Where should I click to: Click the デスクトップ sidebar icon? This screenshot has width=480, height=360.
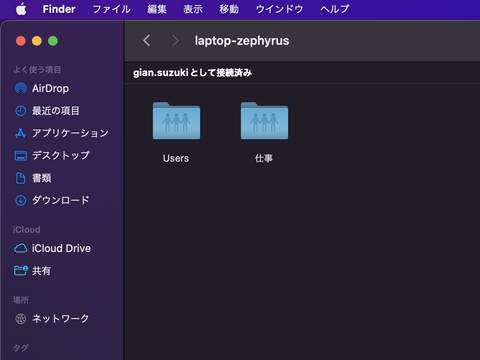(x=21, y=156)
